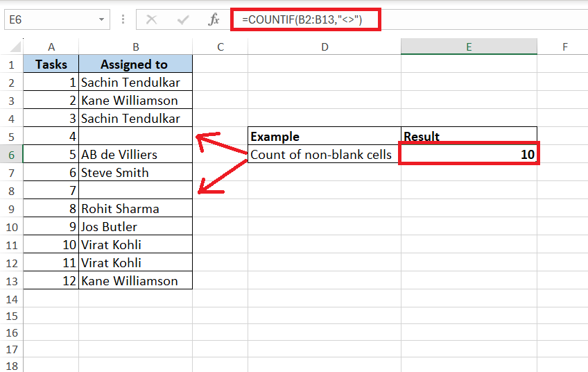Select row 11 header
This screenshot has width=588, height=372.
click(x=12, y=245)
